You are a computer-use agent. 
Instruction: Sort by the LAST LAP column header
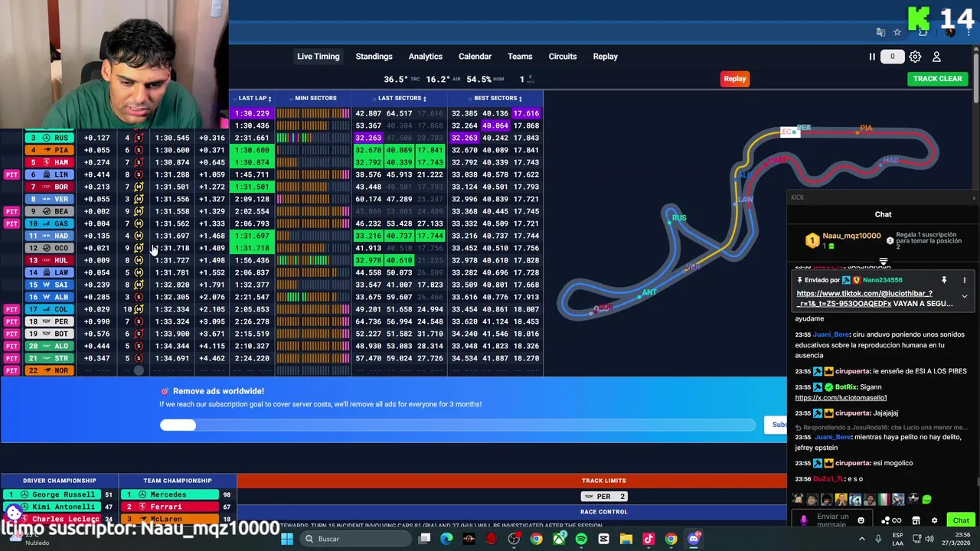click(x=254, y=98)
